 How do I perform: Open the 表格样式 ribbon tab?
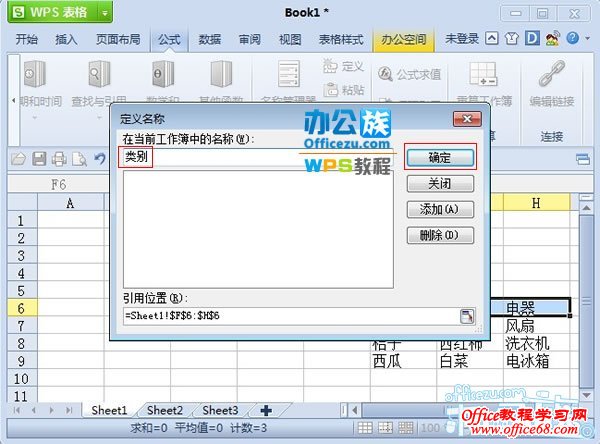point(341,39)
